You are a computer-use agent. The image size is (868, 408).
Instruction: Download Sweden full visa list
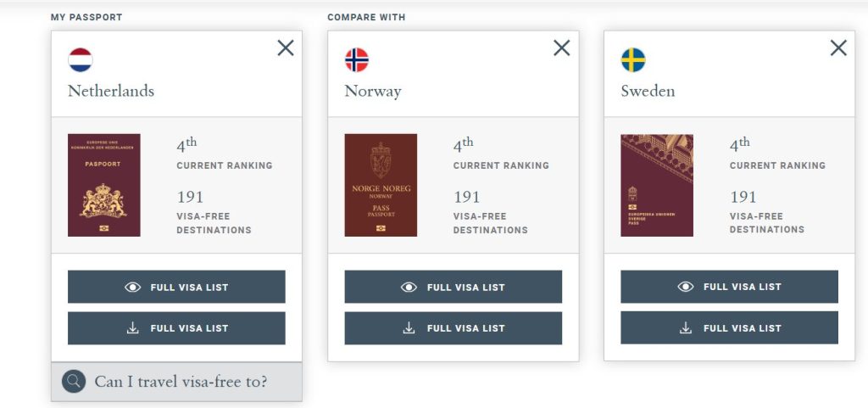click(729, 328)
